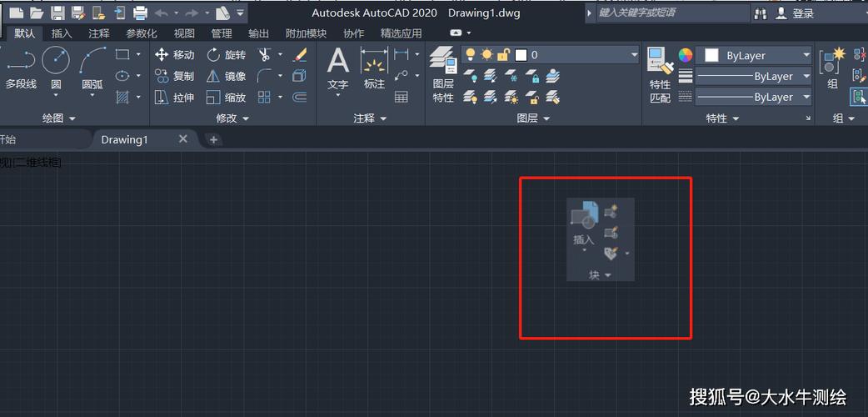868x417 pixels.
Task: Save the drawing with the floppy disk icon
Action: pyautogui.click(x=57, y=13)
